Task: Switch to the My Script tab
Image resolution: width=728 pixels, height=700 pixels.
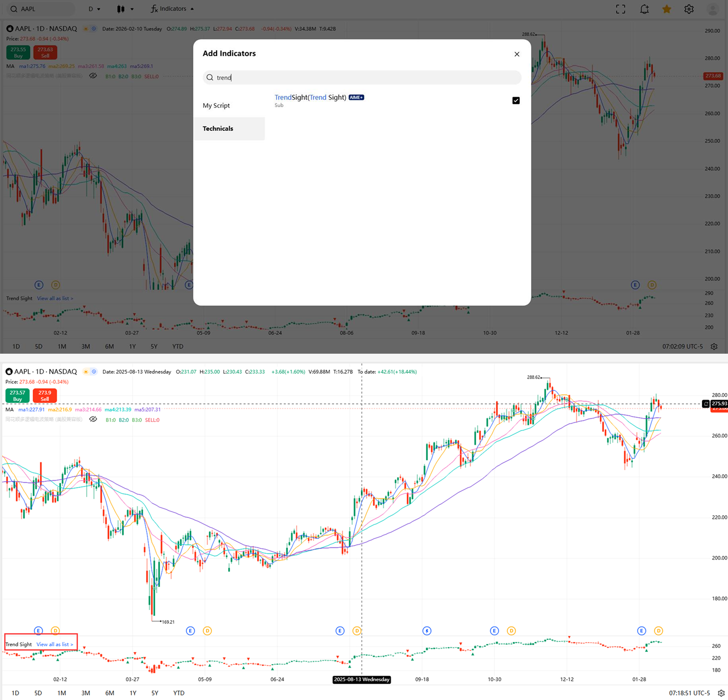Action: click(x=216, y=106)
